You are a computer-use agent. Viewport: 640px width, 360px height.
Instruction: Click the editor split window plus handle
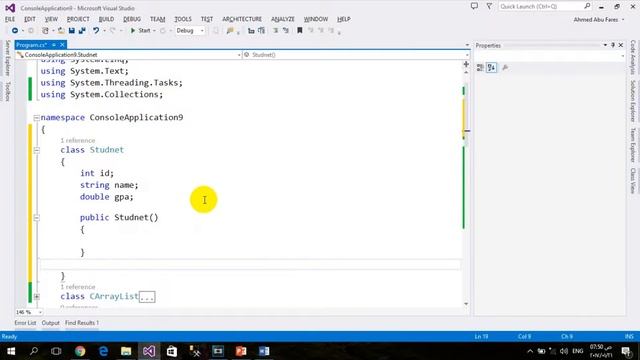(466, 64)
